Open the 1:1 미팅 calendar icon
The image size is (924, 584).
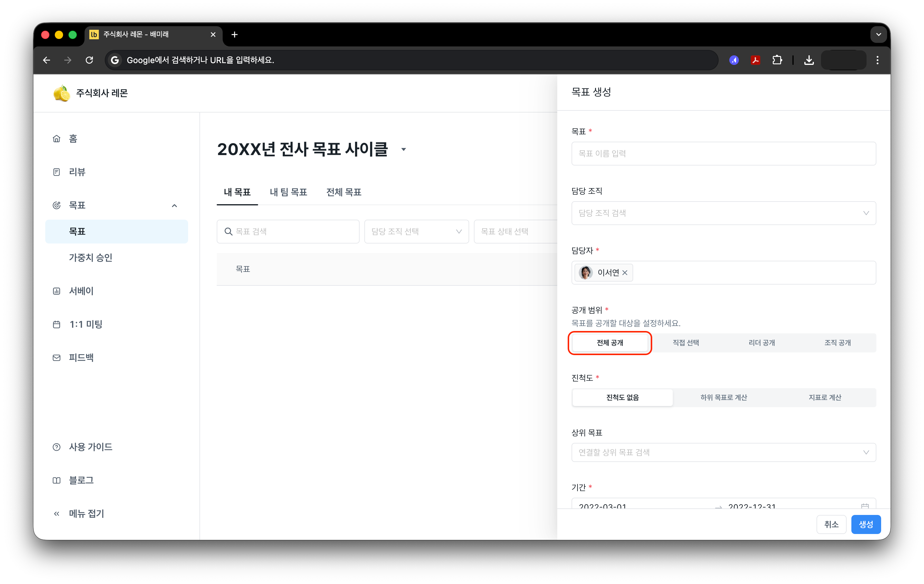(56, 324)
